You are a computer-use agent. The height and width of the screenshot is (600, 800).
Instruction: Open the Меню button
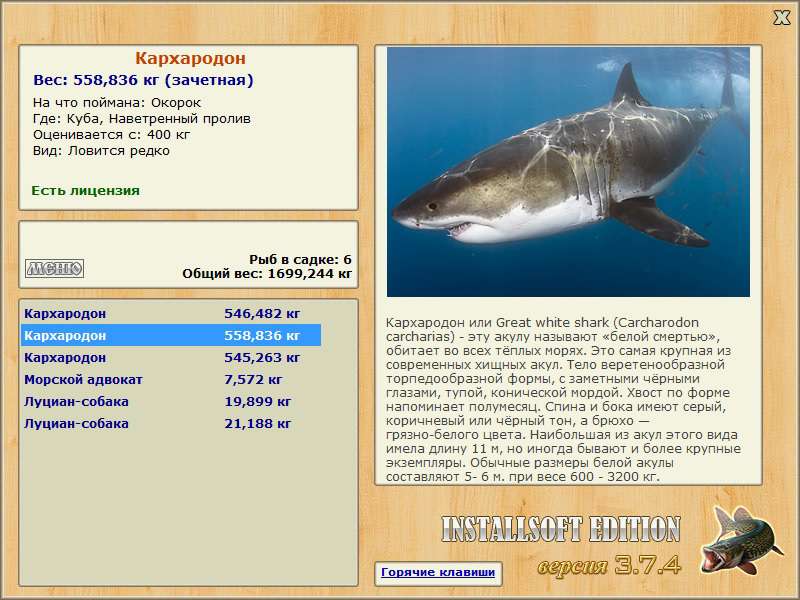(x=55, y=268)
